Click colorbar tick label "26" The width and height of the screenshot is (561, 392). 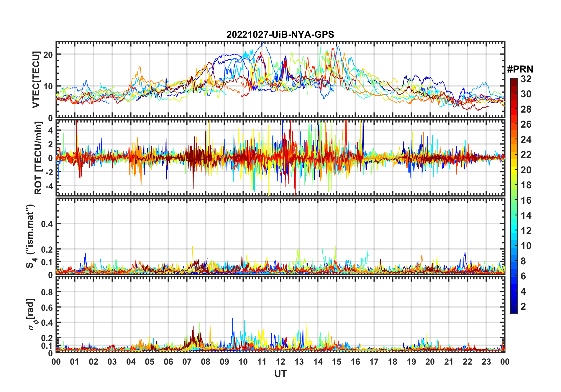pyautogui.click(x=526, y=124)
